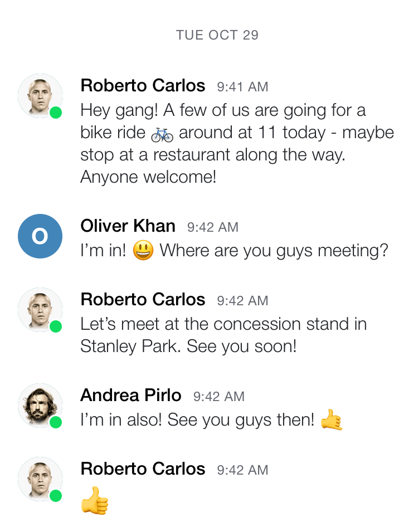Click the 9:41 AM timestamp

[242, 87]
